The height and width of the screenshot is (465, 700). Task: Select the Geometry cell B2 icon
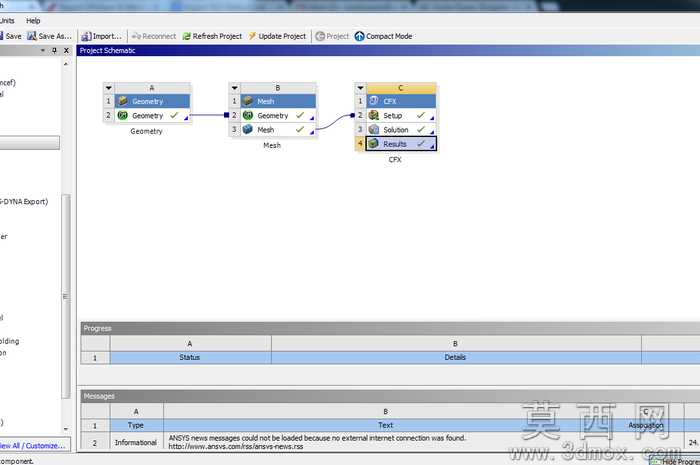(x=248, y=116)
